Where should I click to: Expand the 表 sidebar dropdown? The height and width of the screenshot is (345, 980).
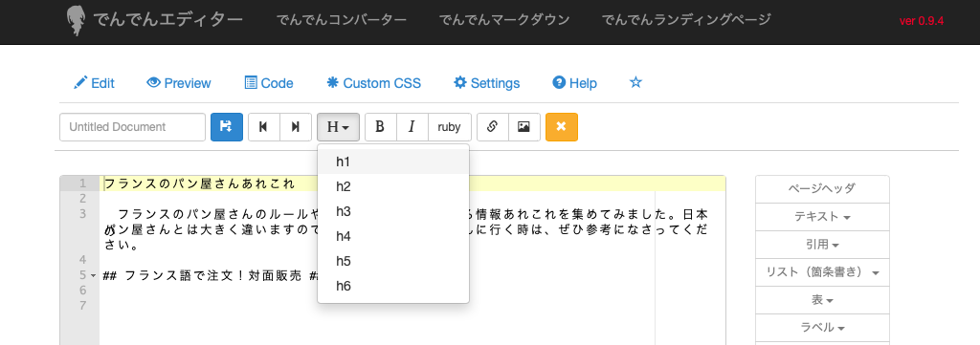[x=822, y=301]
